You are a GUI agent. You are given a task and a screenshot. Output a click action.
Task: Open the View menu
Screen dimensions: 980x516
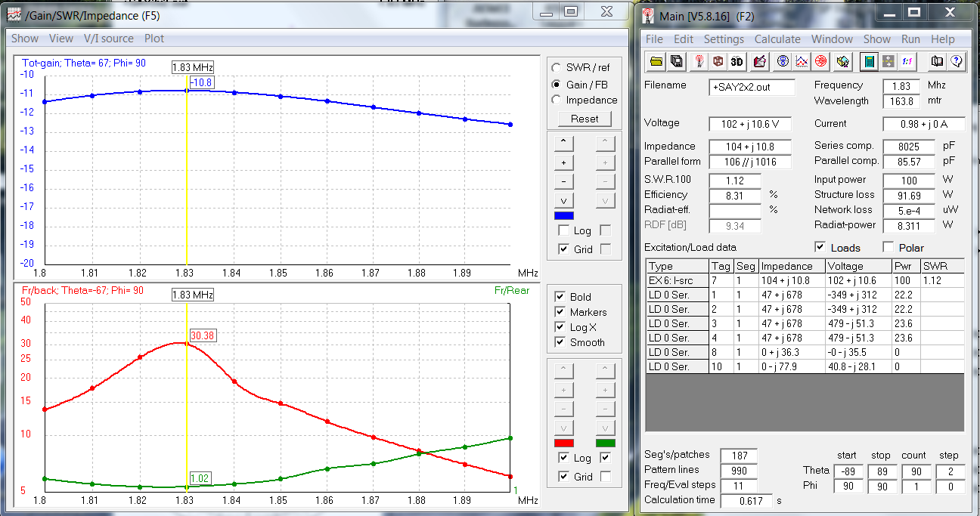[61, 39]
